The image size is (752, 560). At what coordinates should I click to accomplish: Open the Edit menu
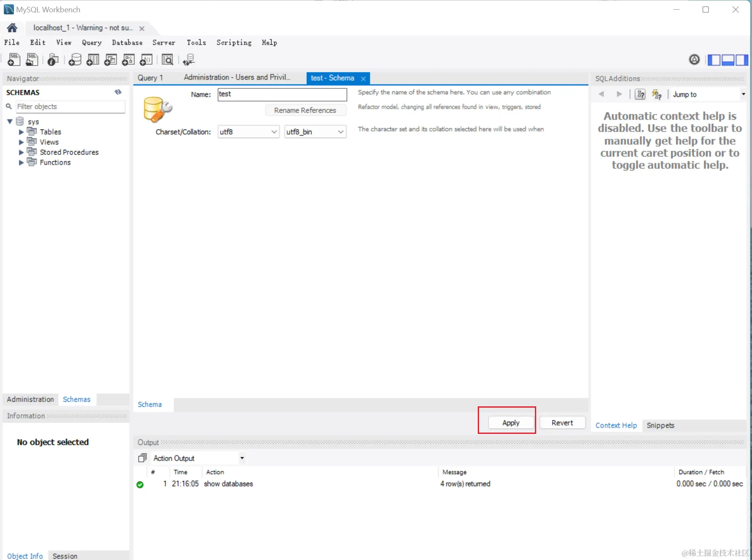tap(38, 42)
